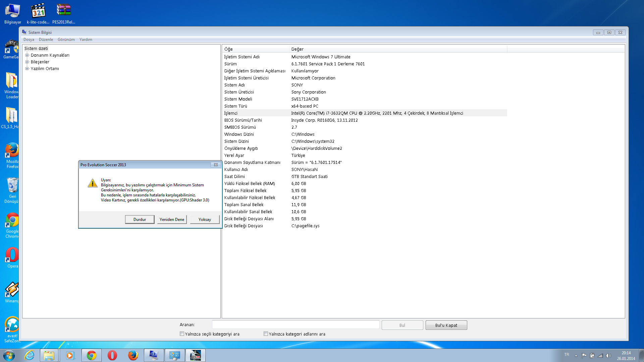
Task: Expand the Bileşenler tree node
Action: coord(27,62)
